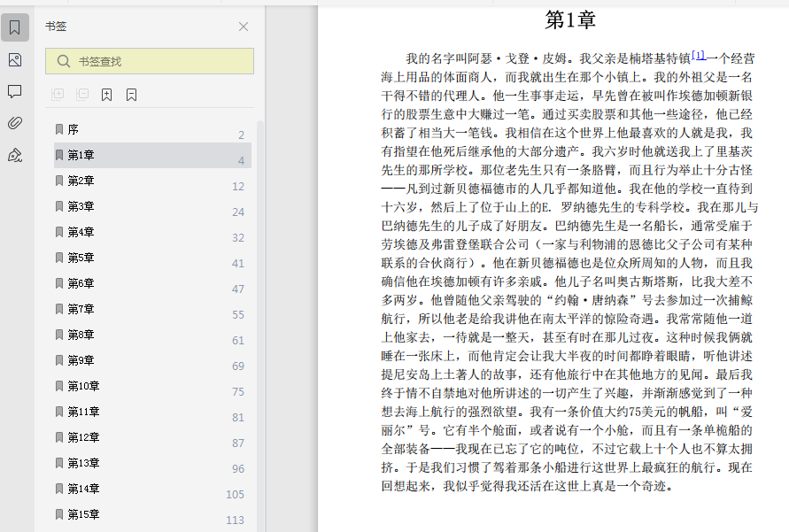Navigate to 第4章 bookmark

coord(152,232)
